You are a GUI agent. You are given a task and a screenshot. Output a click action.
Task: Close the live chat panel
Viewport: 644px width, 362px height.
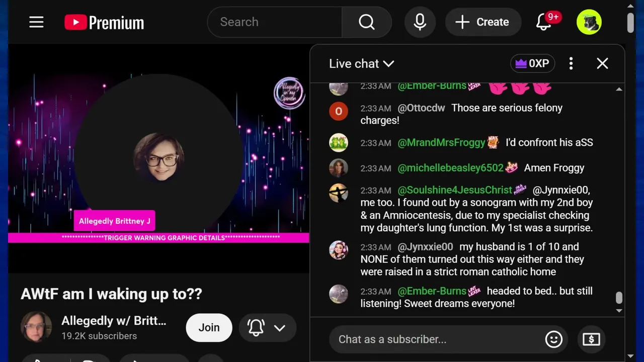602,63
